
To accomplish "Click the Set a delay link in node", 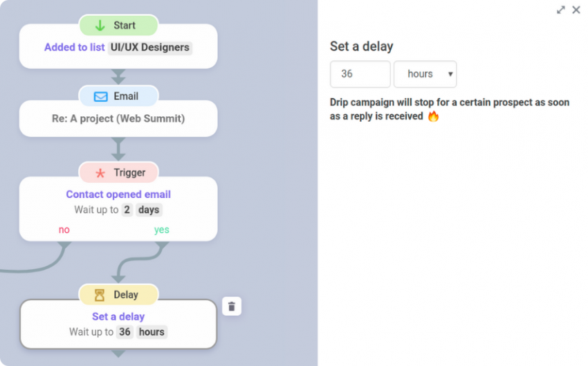I will tap(118, 316).
